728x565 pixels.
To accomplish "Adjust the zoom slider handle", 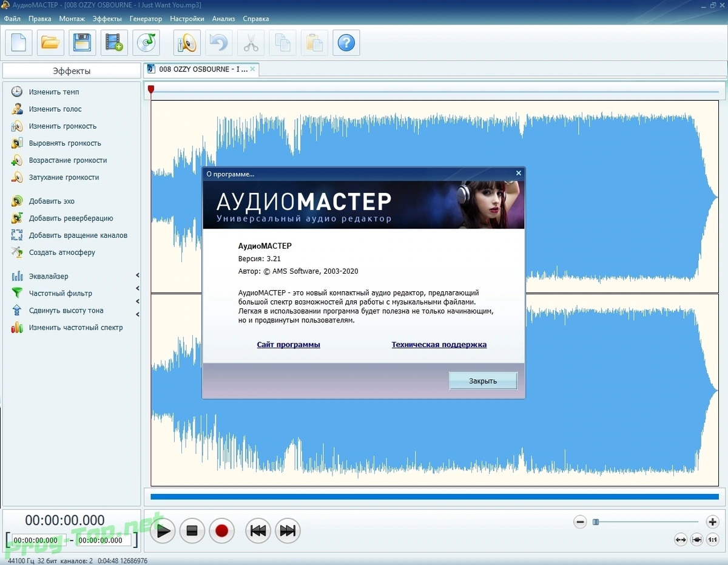I will tap(596, 522).
